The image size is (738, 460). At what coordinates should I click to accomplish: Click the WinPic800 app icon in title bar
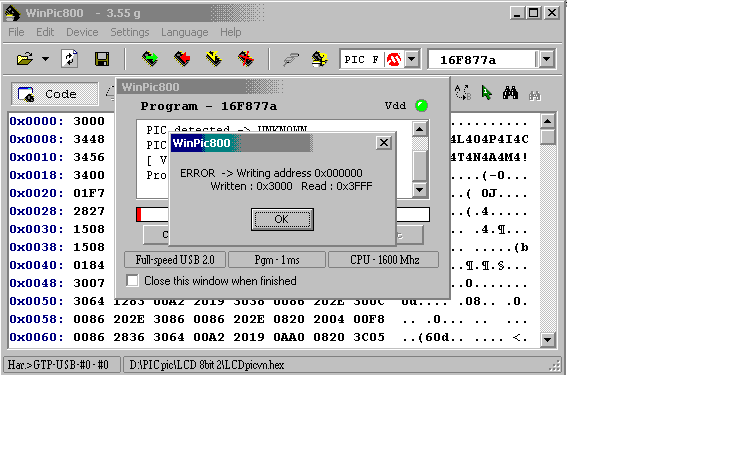[12, 13]
